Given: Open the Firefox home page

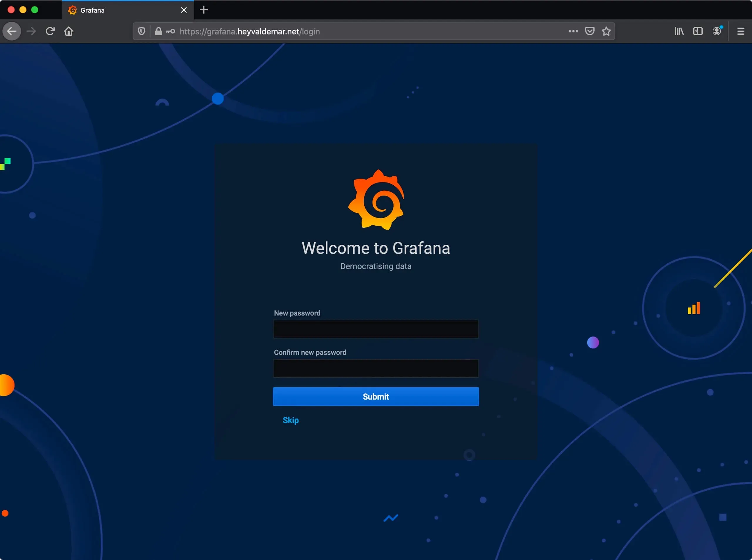Looking at the screenshot, I should 69,31.
